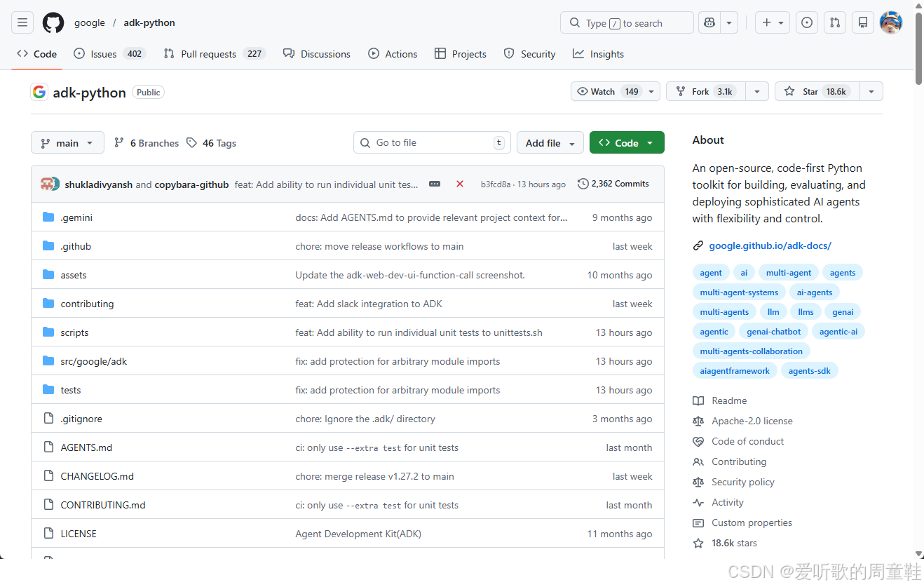924x587 pixels.
Task: Switch to the Issues tab
Action: (x=109, y=54)
